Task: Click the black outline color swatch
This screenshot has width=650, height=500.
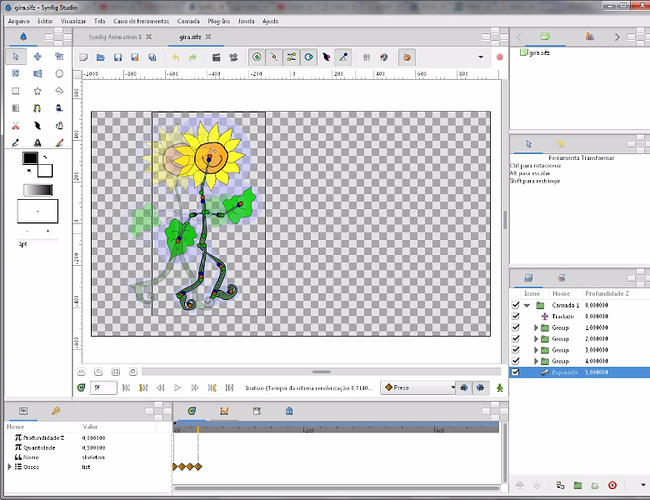Action: pyautogui.click(x=30, y=158)
